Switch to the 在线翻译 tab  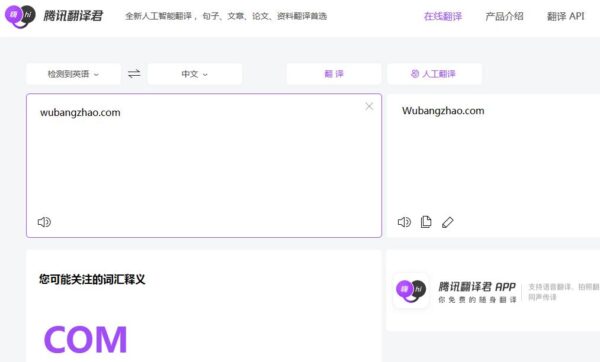[443, 16]
